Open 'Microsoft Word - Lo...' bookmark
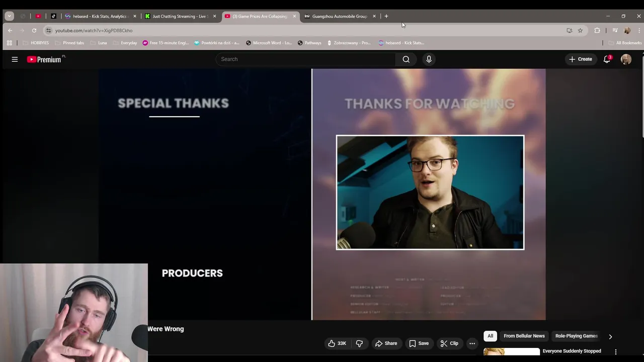644x362 pixels. pos(269,43)
